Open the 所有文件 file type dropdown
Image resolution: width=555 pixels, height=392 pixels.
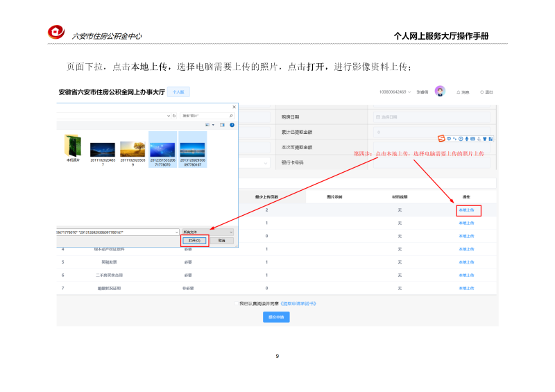pos(207,232)
